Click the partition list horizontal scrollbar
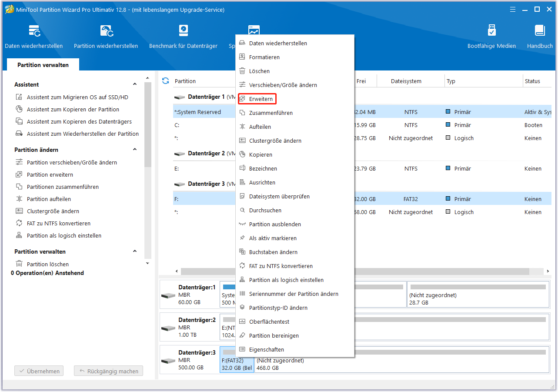This screenshot has height=392, width=558. click(355, 271)
